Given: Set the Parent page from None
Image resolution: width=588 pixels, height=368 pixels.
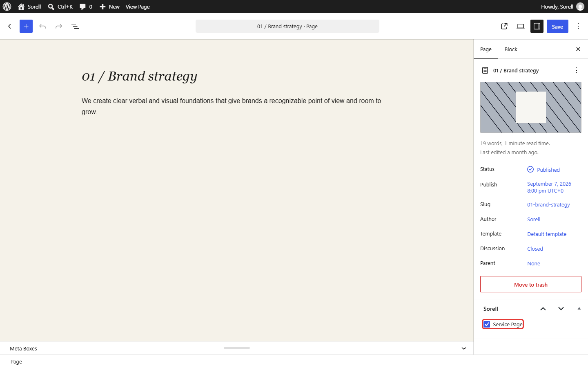Looking at the screenshot, I should [x=534, y=264].
